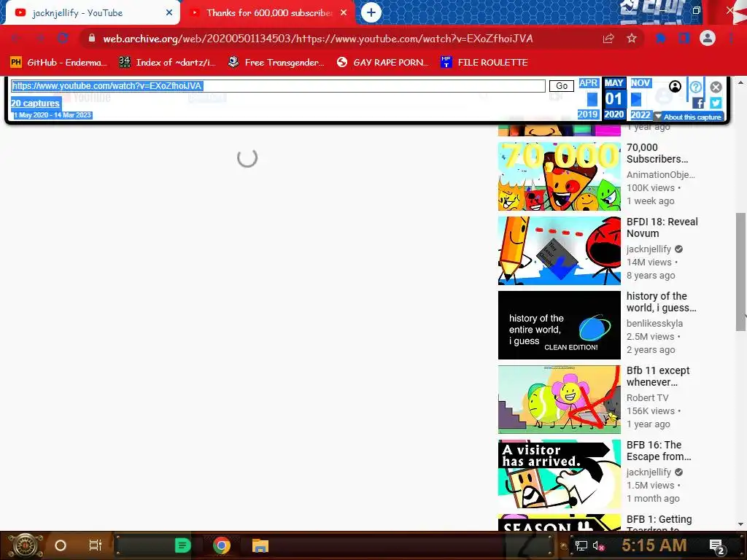Bookmark this page with the star icon
The width and height of the screenshot is (747, 560).
632,39
